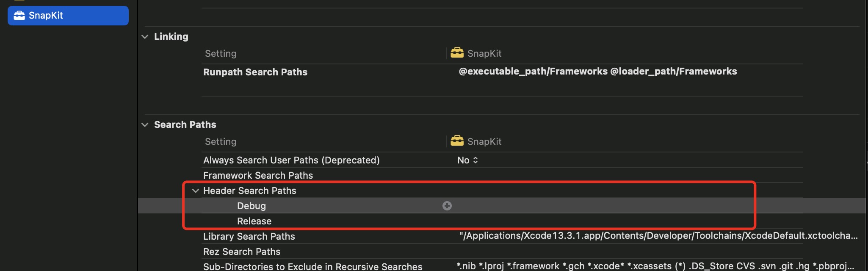
Task: Collapse the Header Search Paths row
Action: (195, 191)
